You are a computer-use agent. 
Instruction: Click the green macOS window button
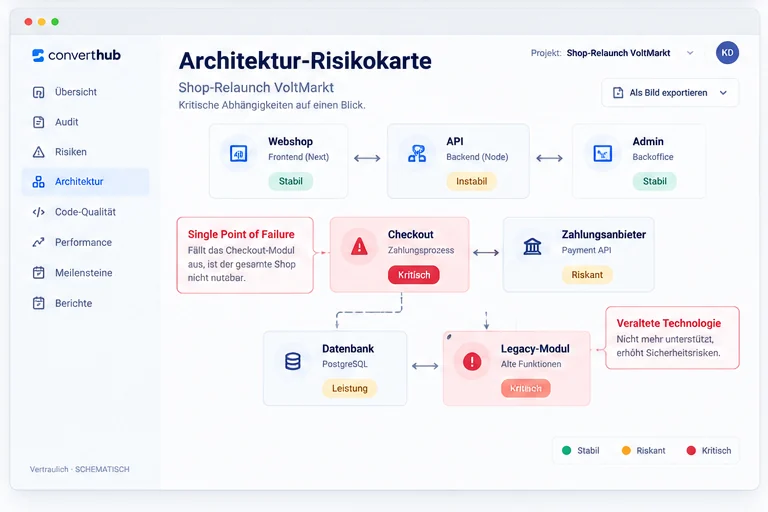tap(55, 22)
